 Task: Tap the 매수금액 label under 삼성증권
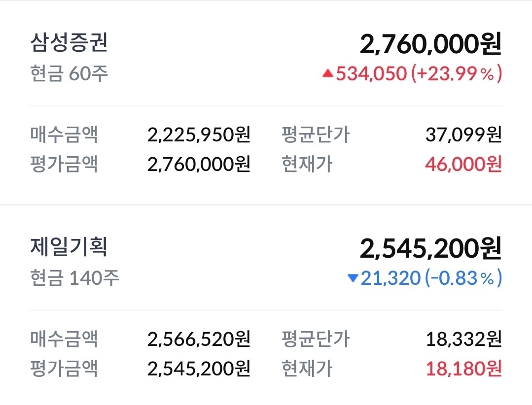click(x=64, y=134)
